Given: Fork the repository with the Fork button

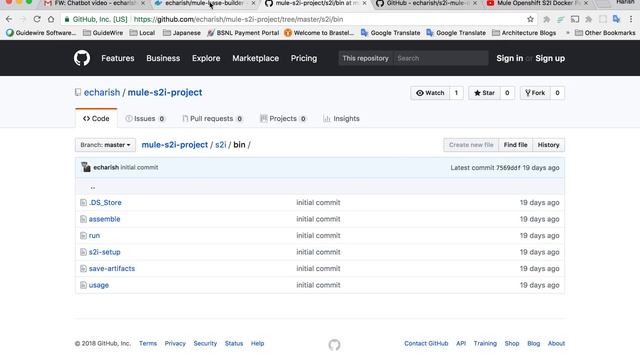Looking at the screenshot, I should click(535, 93).
